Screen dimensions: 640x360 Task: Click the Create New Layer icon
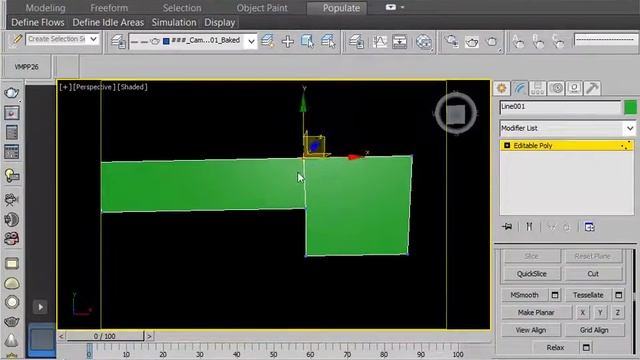(x=268, y=41)
